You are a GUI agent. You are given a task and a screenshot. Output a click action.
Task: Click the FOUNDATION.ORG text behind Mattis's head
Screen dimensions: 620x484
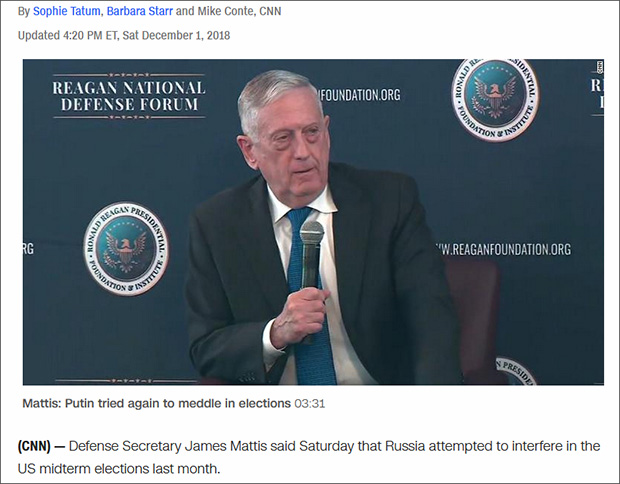pos(361,95)
